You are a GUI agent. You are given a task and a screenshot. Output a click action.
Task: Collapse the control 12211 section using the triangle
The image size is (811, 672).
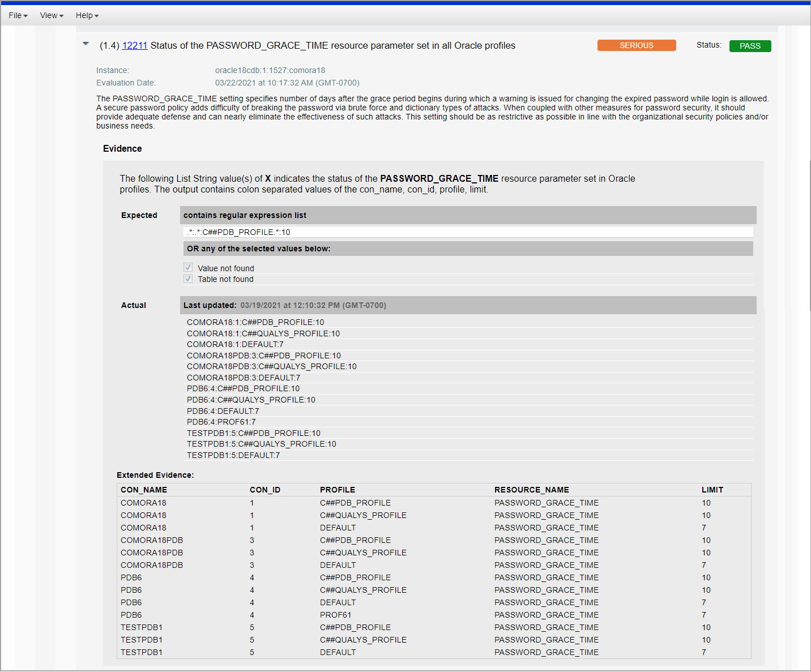click(86, 43)
